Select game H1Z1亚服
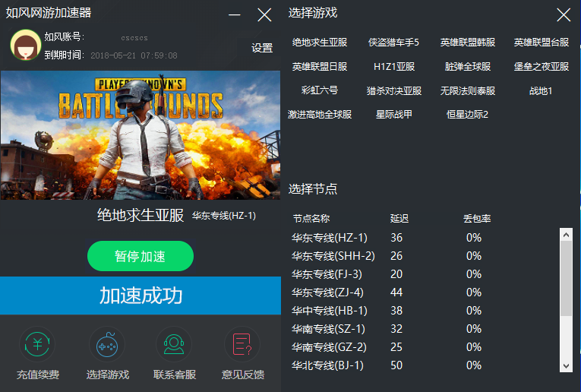 394,67
